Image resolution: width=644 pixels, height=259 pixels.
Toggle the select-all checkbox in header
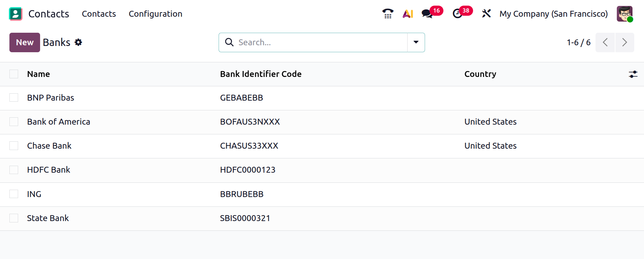(x=14, y=74)
